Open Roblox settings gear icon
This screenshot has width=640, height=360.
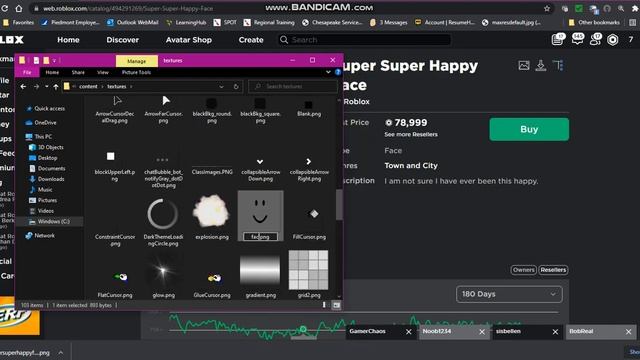[x=613, y=40]
